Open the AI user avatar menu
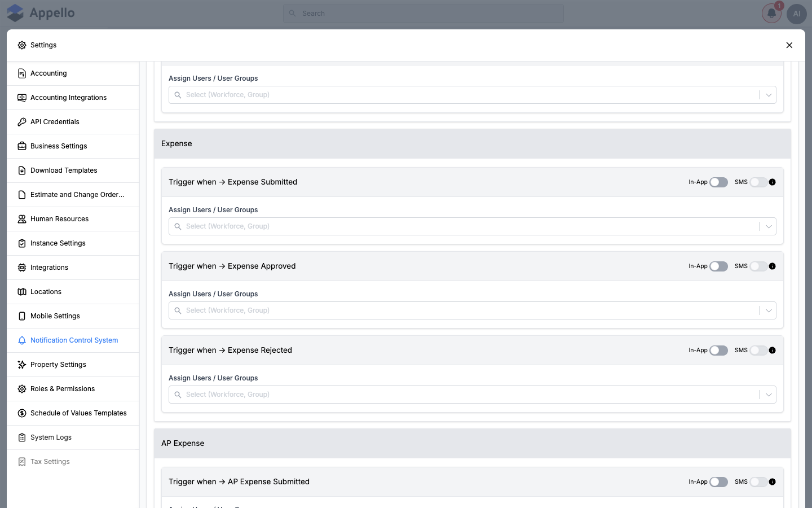The height and width of the screenshot is (508, 812). pos(797,14)
